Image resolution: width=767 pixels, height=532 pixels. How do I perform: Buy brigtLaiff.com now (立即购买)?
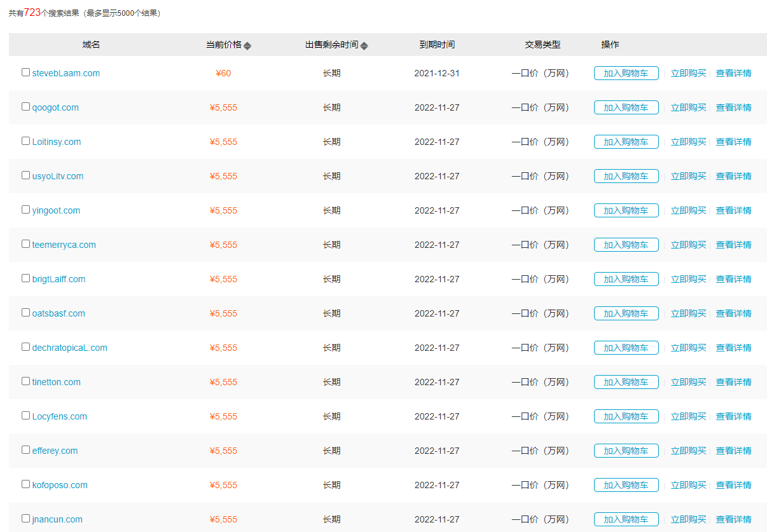[x=689, y=279]
